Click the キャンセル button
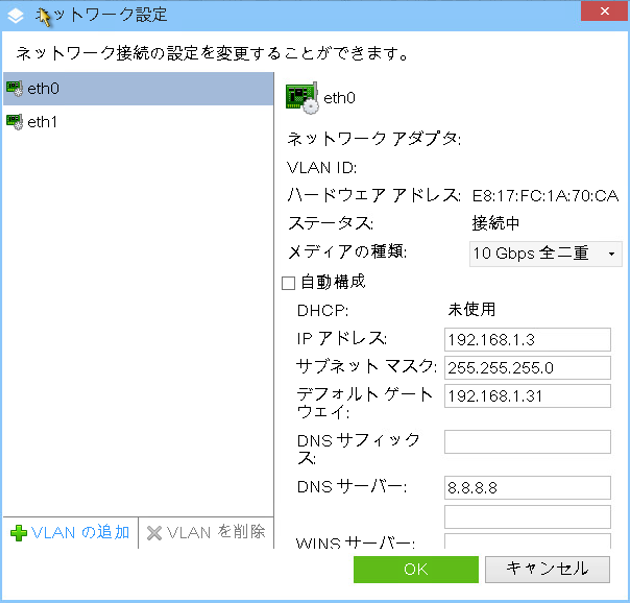630x603 pixels. point(547,569)
